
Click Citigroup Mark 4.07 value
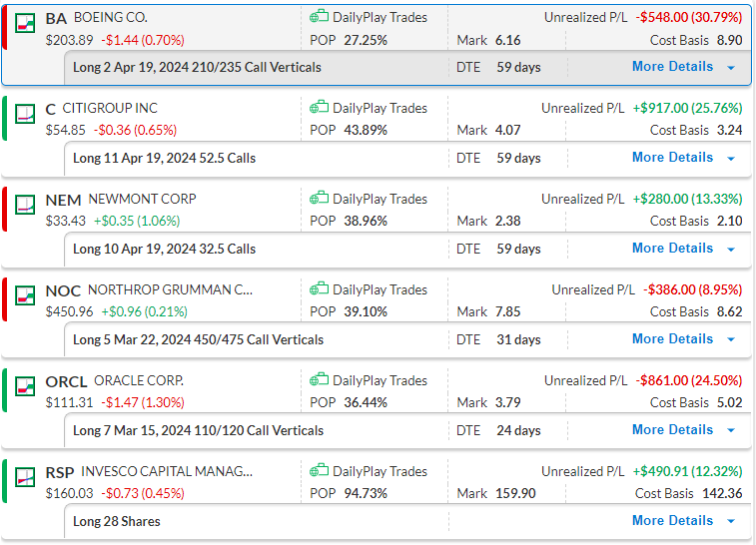point(507,130)
